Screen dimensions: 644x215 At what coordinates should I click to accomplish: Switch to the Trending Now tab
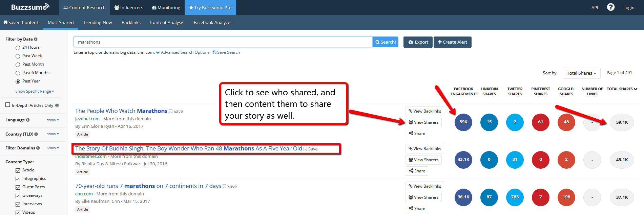pos(98,22)
